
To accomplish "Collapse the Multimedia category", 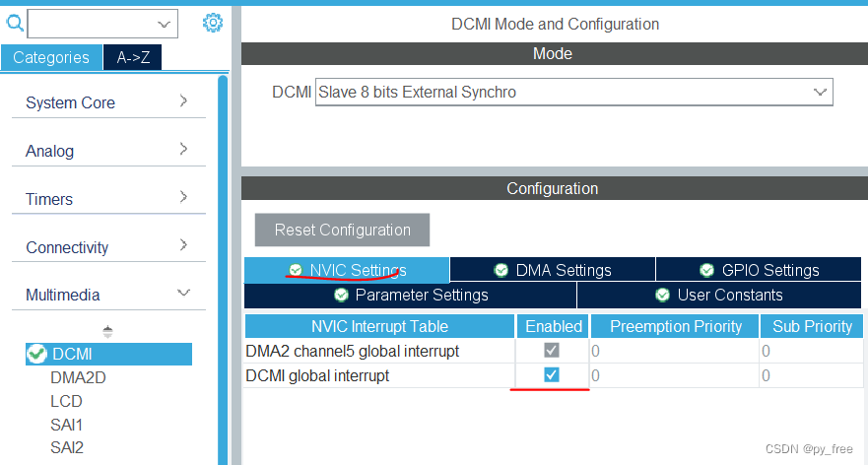I will 108,295.
